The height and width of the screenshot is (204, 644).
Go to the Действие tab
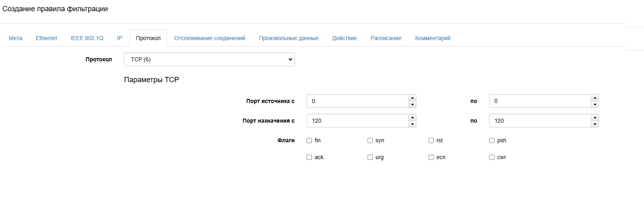pos(344,38)
